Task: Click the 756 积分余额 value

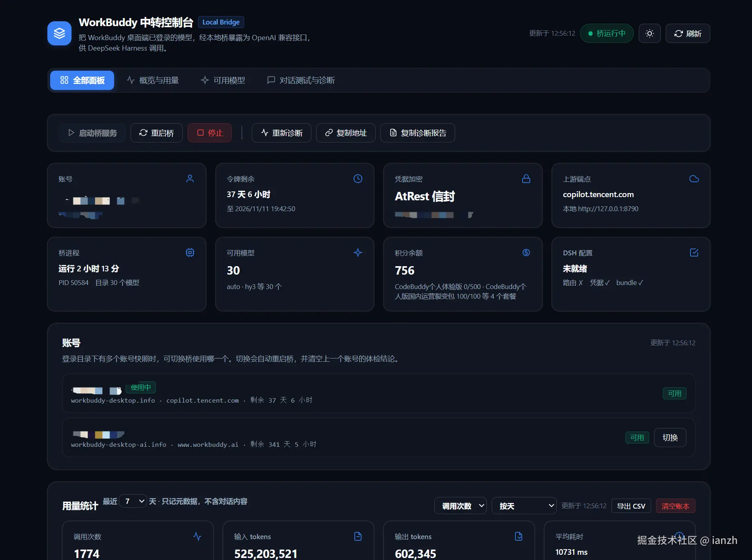Action: 405,271
